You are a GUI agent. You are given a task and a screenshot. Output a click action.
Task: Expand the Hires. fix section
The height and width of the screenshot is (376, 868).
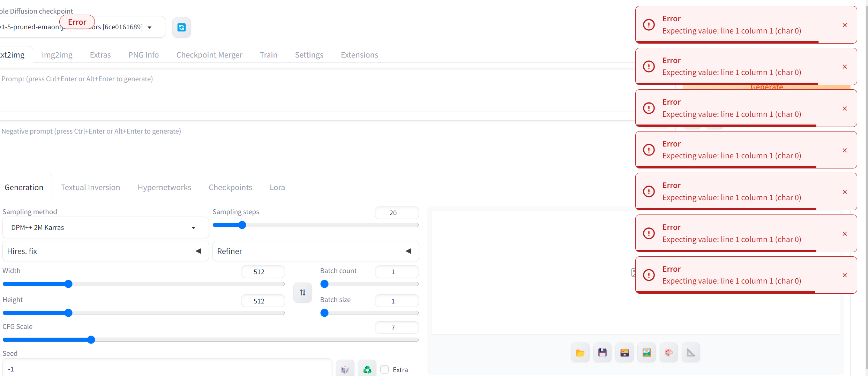[198, 251]
